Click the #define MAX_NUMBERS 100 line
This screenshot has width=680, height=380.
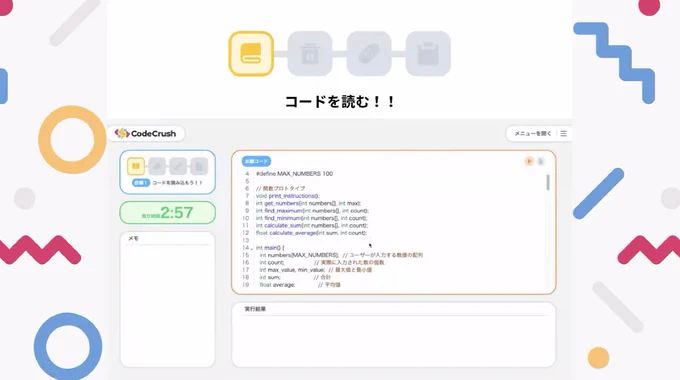(x=294, y=174)
